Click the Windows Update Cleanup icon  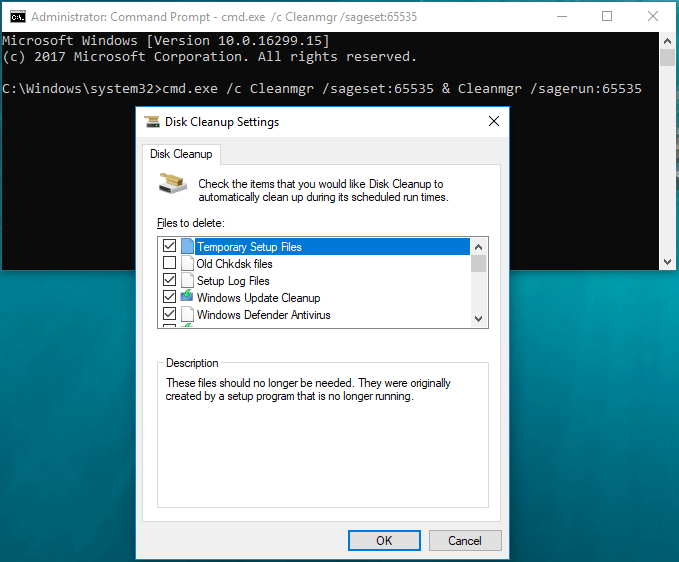[187, 297]
